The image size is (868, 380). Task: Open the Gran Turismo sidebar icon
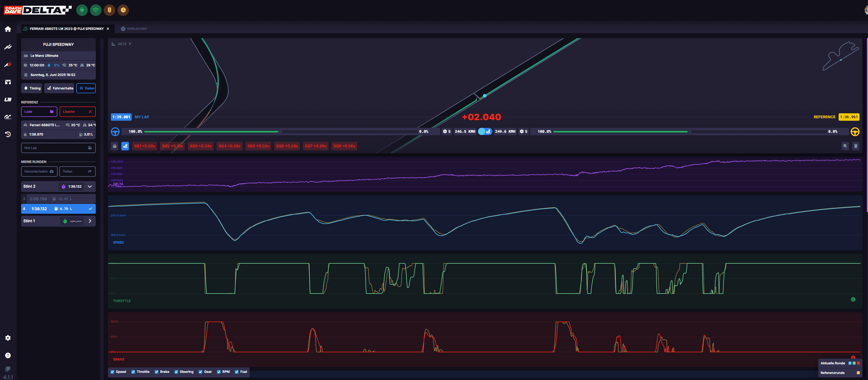(8, 117)
